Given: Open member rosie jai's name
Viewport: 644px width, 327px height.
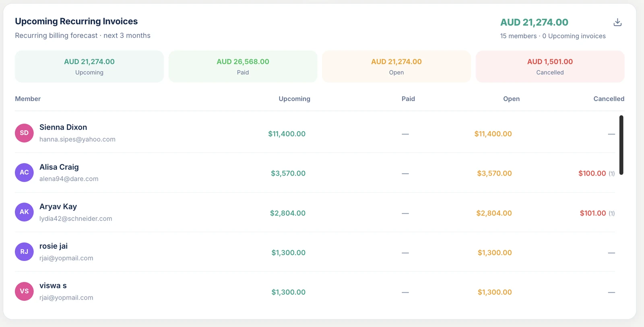Looking at the screenshot, I should (x=54, y=246).
